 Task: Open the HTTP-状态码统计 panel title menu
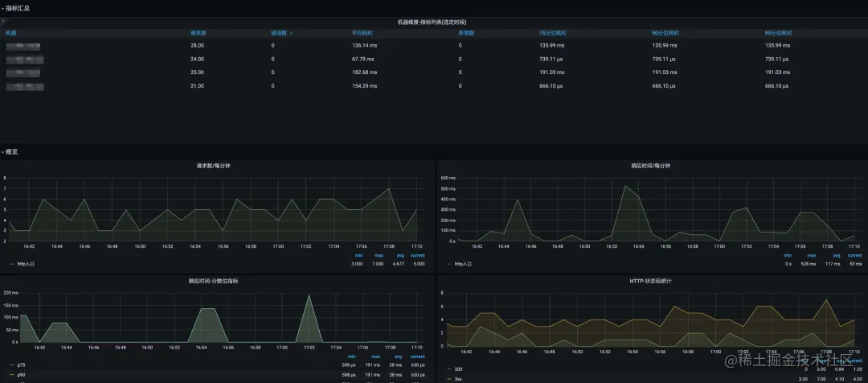(x=651, y=281)
